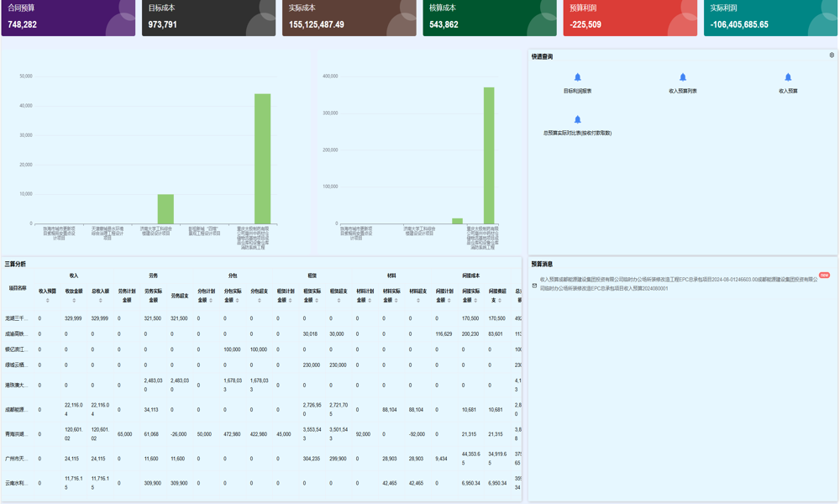Click the bell icon above 总预算实际对比表

(577, 119)
